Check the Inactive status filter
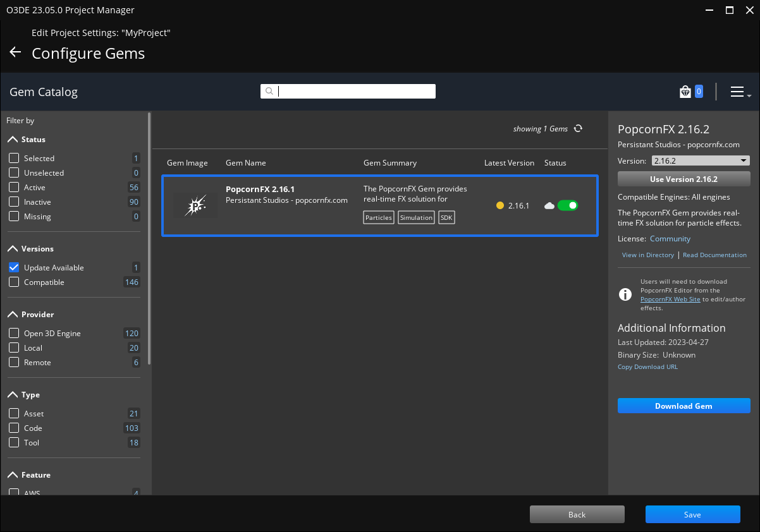Viewport: 760px width, 532px height. (14, 202)
